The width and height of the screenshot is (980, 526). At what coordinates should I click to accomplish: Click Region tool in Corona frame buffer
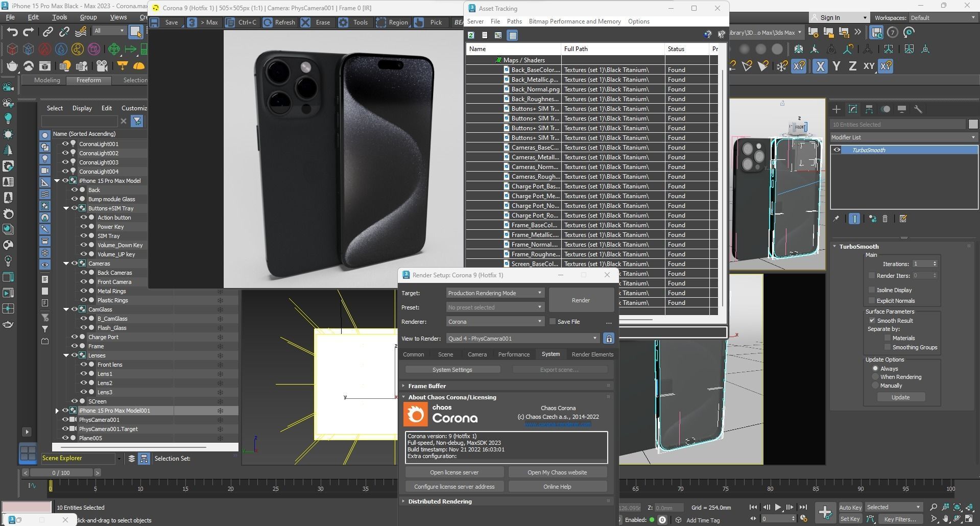[392, 22]
